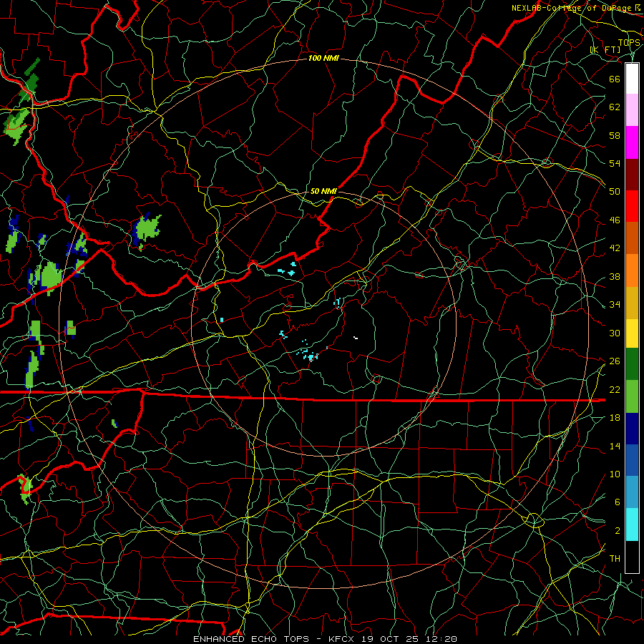The height and width of the screenshot is (644, 644).
Task: Click the ENHANCED ECHO TOPS caption text
Action: (x=251, y=639)
